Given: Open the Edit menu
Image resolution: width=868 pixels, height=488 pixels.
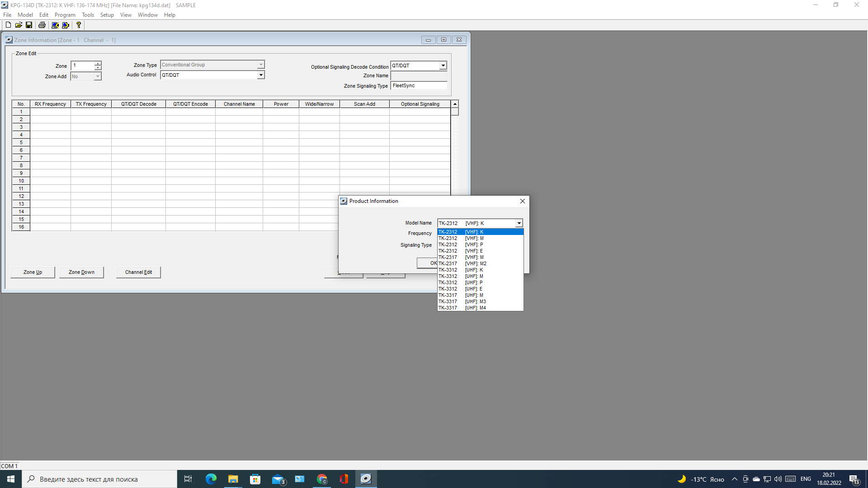Looking at the screenshot, I should coord(43,15).
